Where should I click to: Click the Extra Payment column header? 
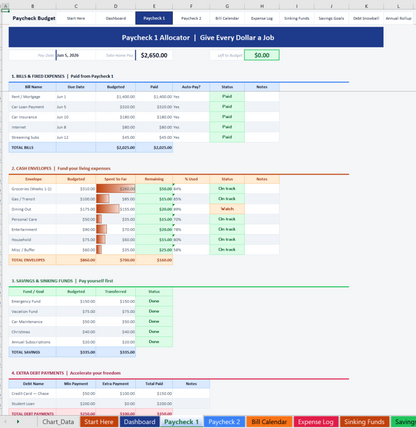coord(116,384)
